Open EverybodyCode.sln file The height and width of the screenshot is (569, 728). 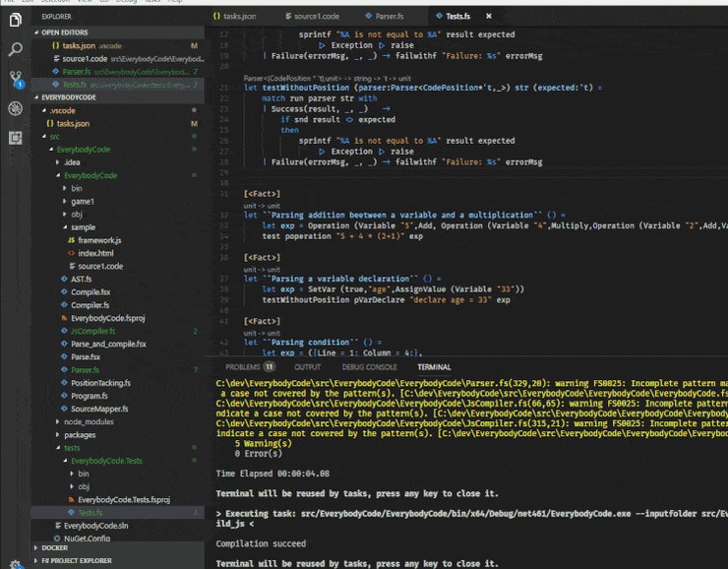pos(95,526)
